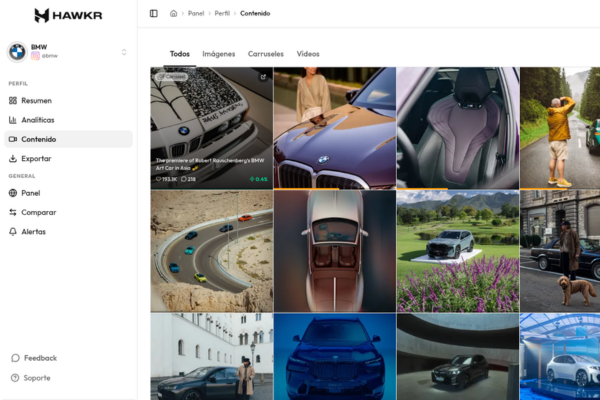
Task: Open the car seat interior post
Action: tap(457, 127)
